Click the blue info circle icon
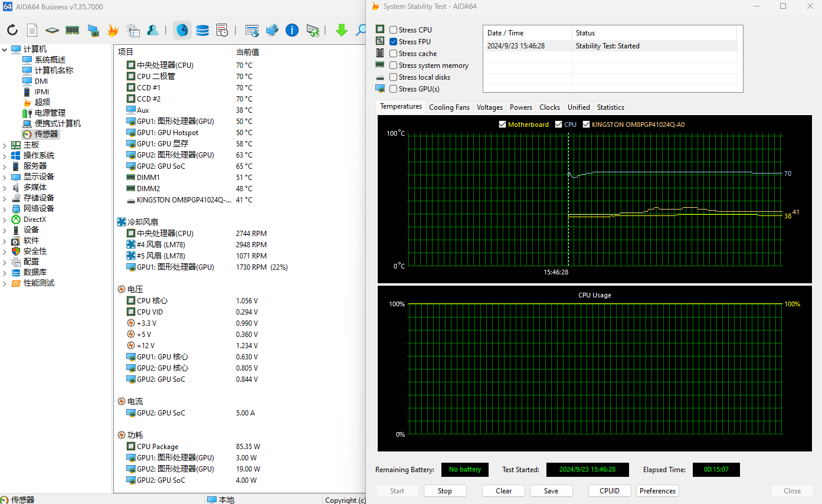 click(292, 30)
